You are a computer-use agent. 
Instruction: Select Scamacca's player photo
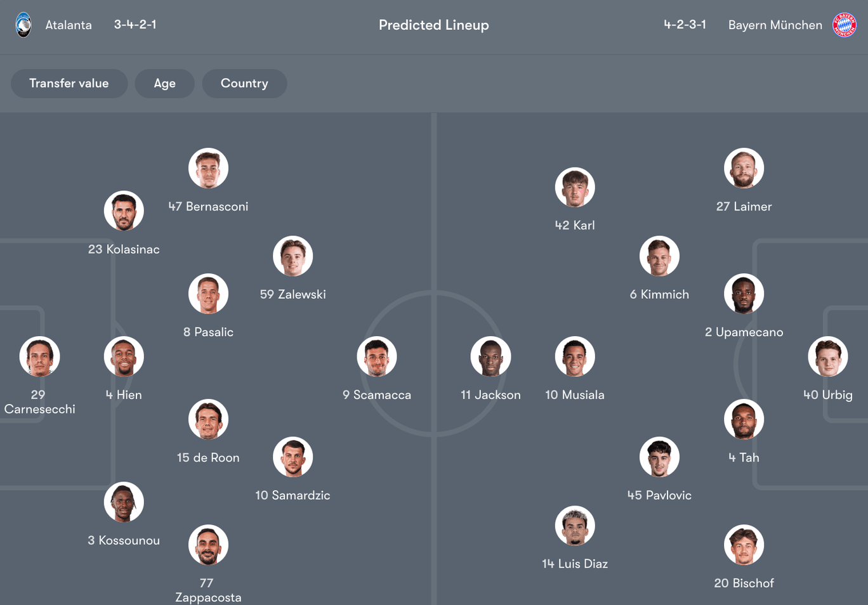377,356
